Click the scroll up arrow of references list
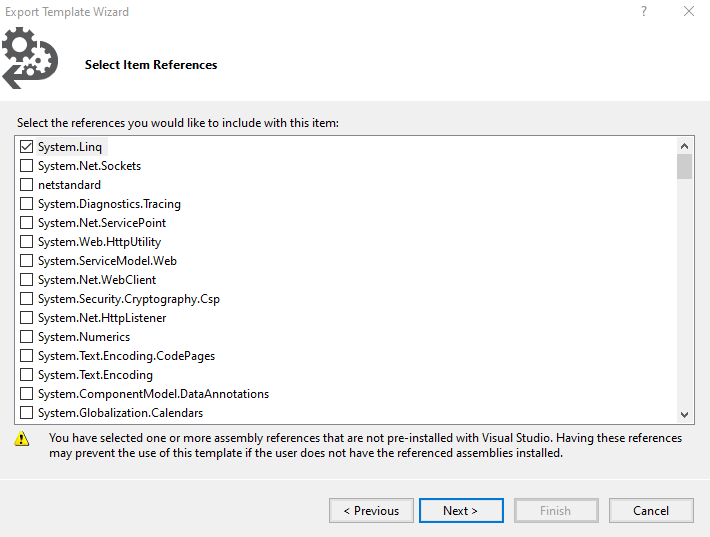This screenshot has width=710, height=537. coord(685,146)
